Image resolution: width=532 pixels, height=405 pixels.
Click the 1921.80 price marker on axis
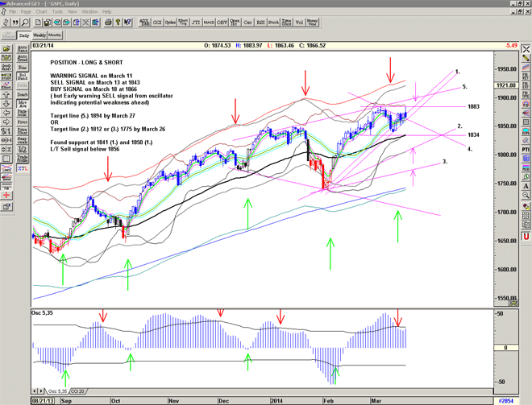click(x=505, y=85)
